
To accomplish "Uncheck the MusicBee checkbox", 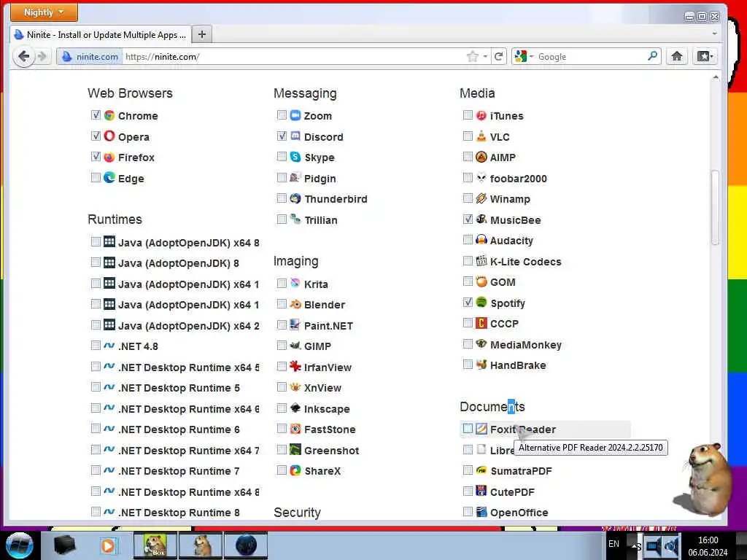I will pos(468,219).
